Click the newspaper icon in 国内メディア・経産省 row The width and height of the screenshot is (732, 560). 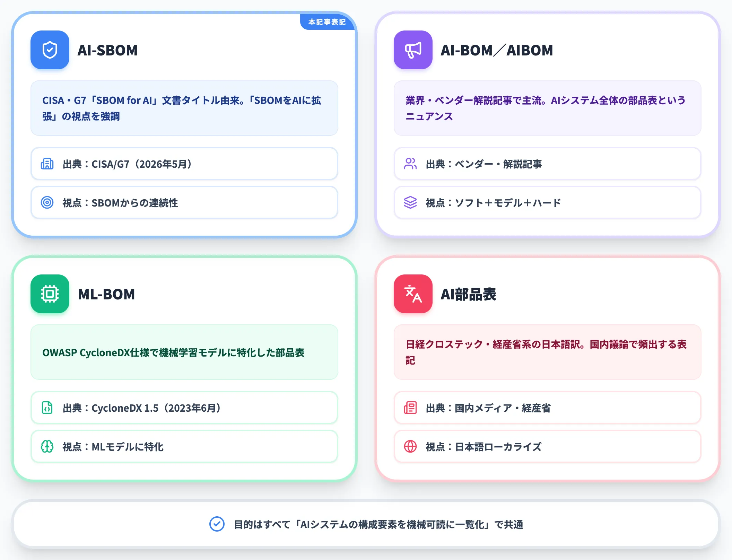[x=410, y=408]
